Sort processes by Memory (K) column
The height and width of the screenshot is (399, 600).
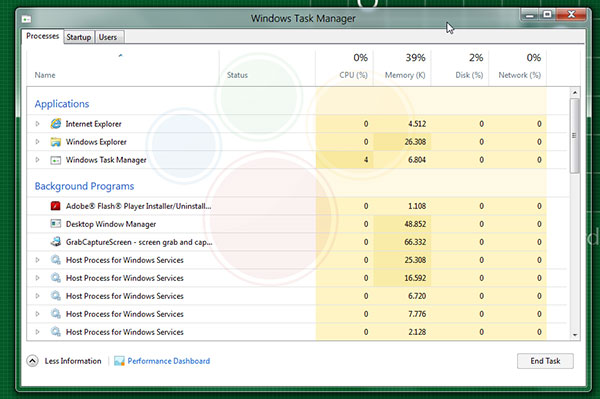[x=405, y=75]
